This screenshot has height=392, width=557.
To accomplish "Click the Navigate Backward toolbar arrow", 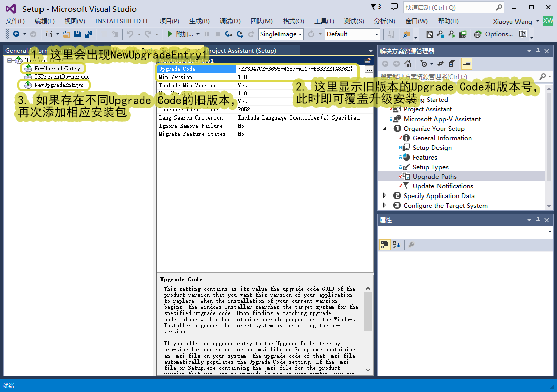I will 16,34.
